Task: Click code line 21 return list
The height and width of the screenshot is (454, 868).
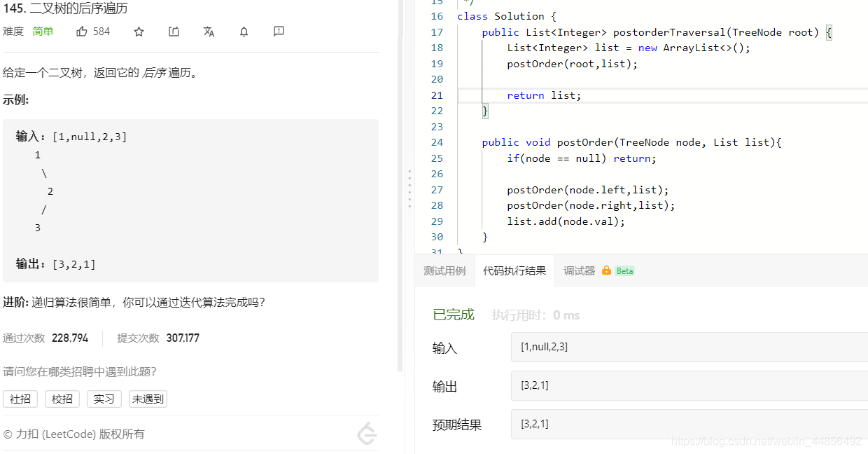Action: click(544, 95)
